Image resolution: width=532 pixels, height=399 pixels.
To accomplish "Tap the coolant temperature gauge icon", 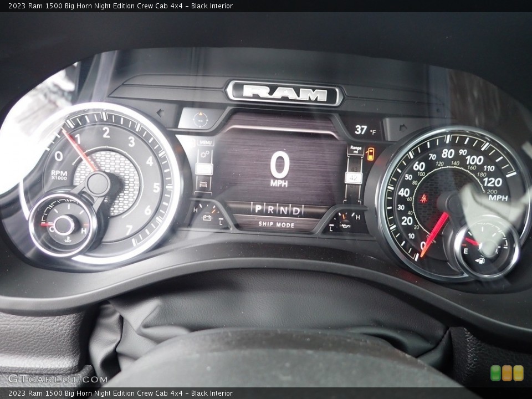I will coord(68,240).
